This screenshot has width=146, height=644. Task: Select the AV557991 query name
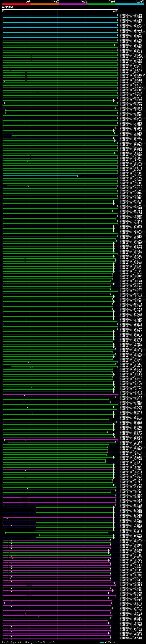[x=8, y=8]
